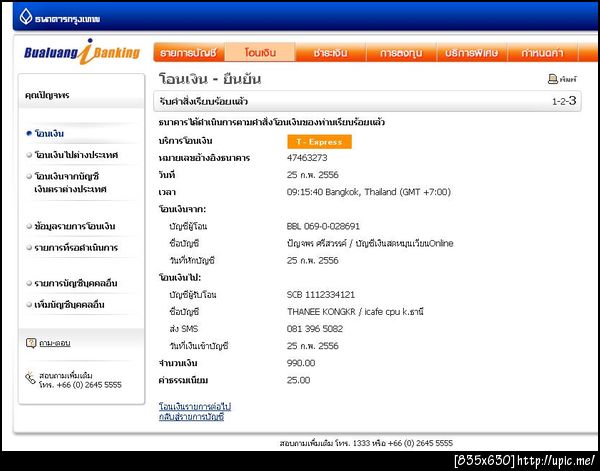Image resolution: width=600 pixels, height=471 pixels.
Task: Click the Bangkok Bank logo in header
Action: point(59,17)
